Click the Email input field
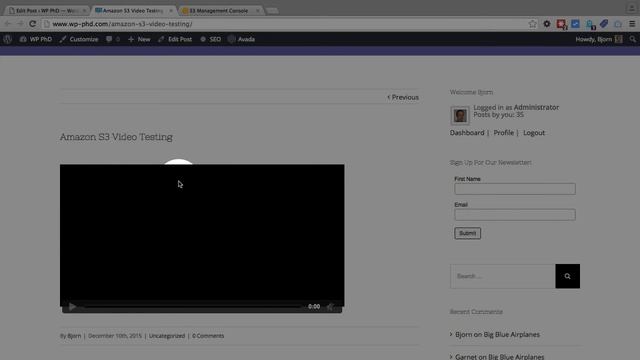Image resolution: width=640 pixels, height=360 pixels. click(515, 215)
